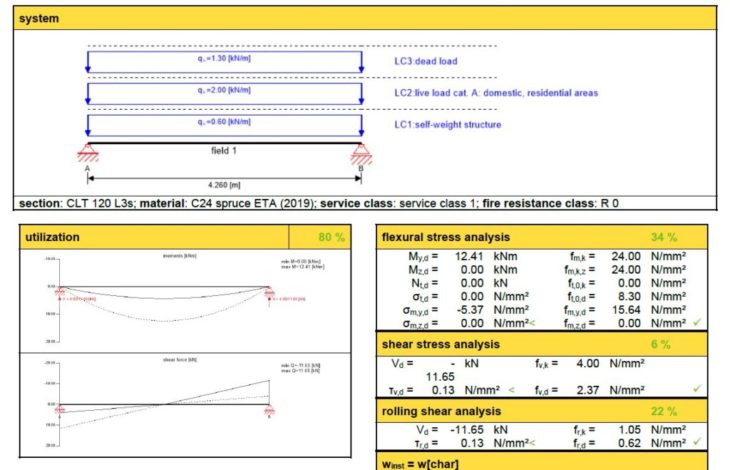Select the flexural stress analysis heading
This screenshot has width=730, height=470.
[446, 238]
